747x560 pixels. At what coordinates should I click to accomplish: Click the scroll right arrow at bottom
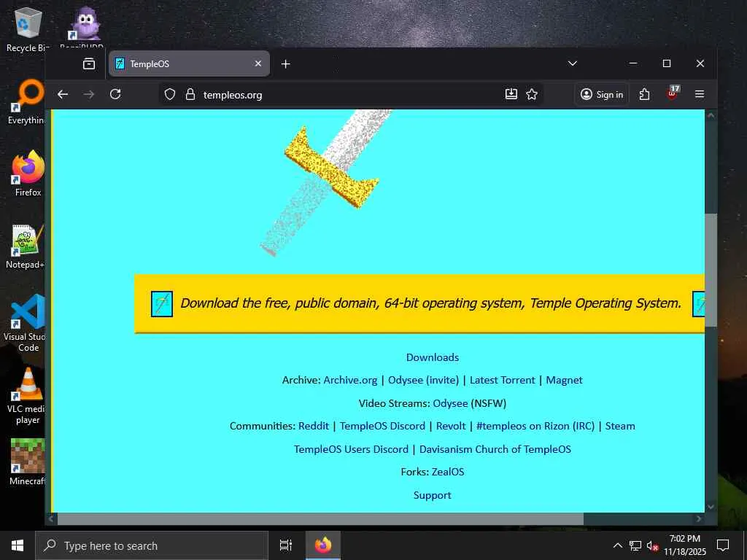click(699, 518)
